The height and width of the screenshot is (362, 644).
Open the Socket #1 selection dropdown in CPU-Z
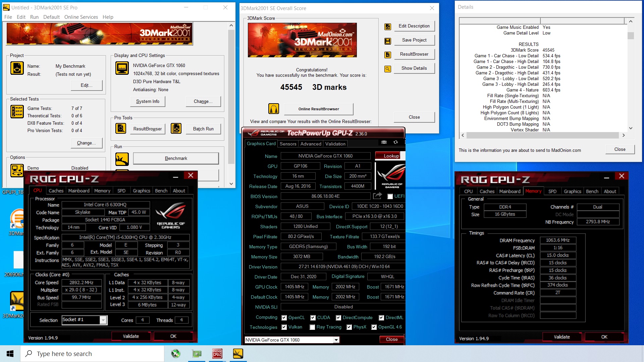tap(103, 320)
